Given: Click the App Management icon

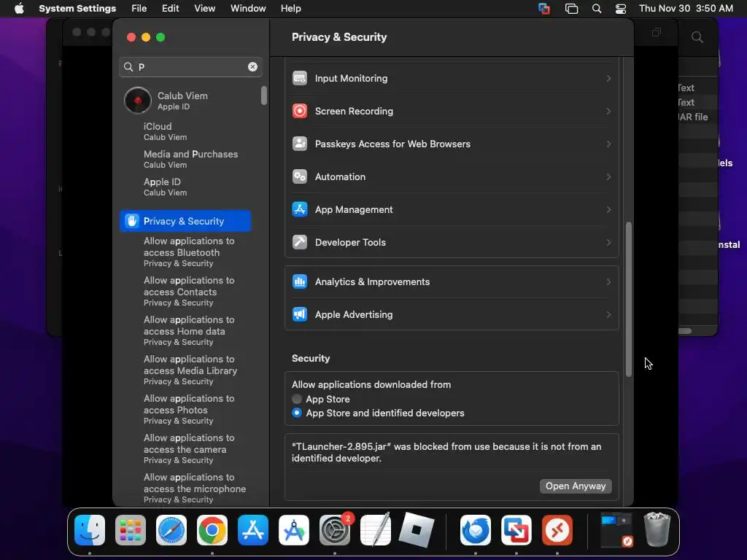Looking at the screenshot, I should point(300,209).
